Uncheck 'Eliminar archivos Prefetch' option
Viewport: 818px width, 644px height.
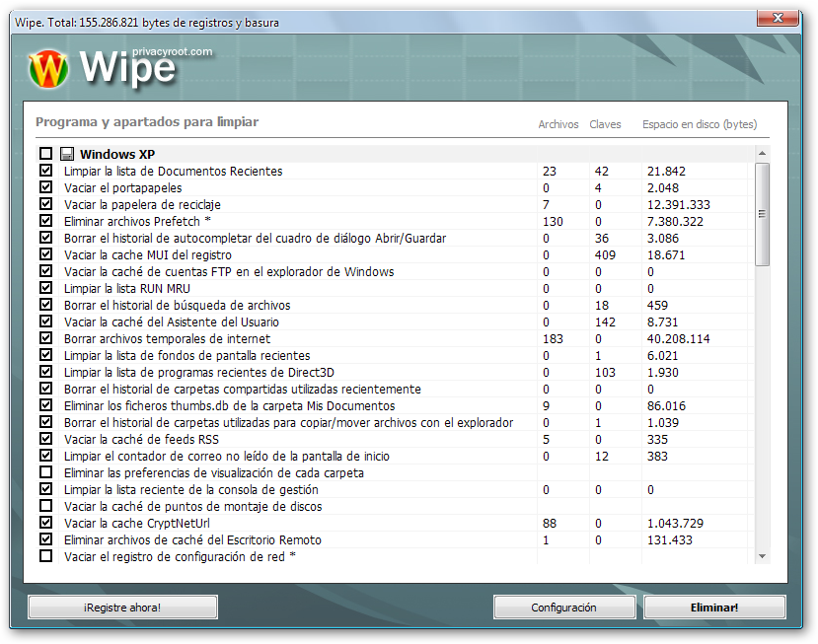[46, 221]
